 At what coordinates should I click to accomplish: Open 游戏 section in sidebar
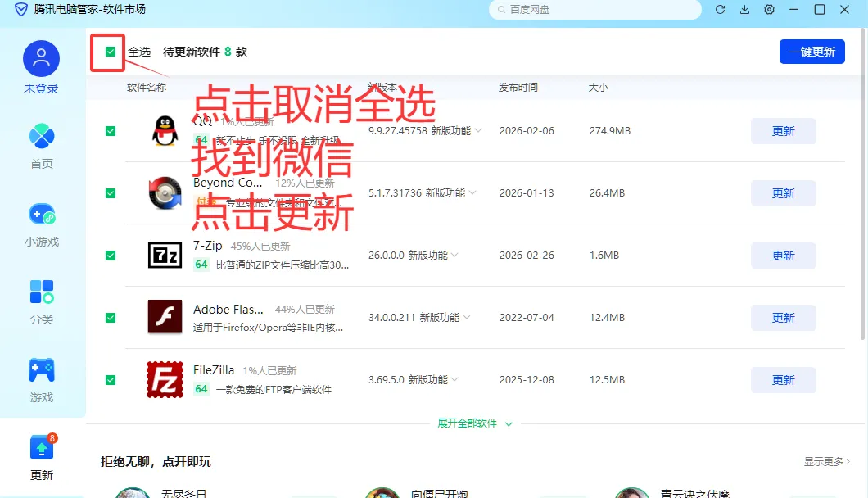[42, 380]
